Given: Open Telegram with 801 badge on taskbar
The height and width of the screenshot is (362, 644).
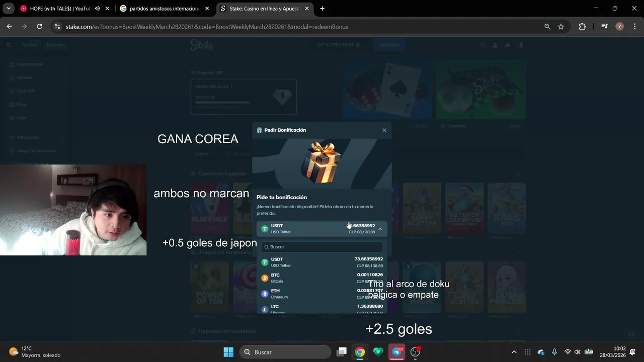Looking at the screenshot, I should [x=397, y=352].
